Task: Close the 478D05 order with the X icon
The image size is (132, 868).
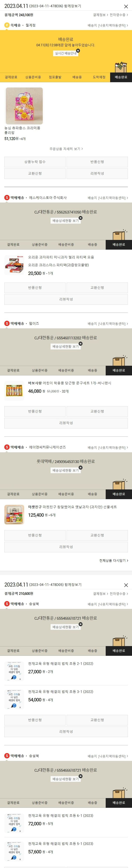Action: point(126,585)
